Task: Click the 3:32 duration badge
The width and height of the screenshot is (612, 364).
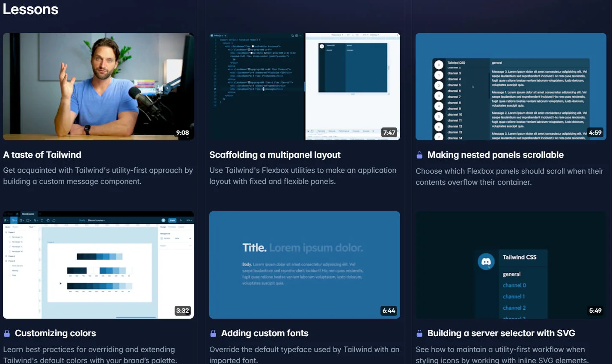Action: point(182,311)
